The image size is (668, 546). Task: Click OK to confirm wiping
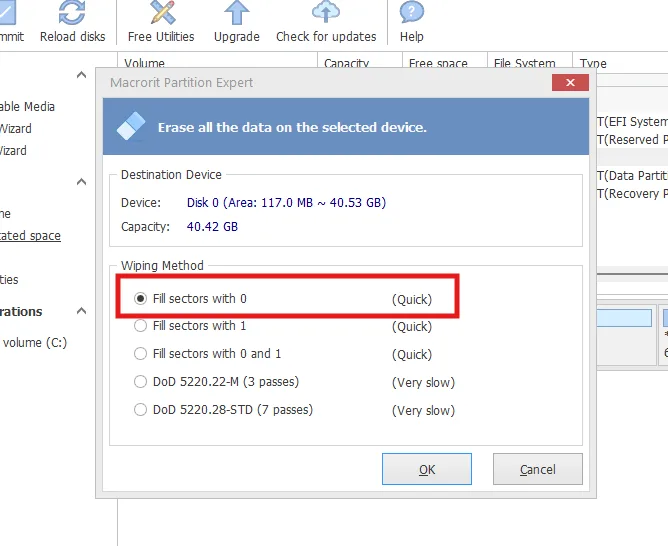[x=427, y=469]
